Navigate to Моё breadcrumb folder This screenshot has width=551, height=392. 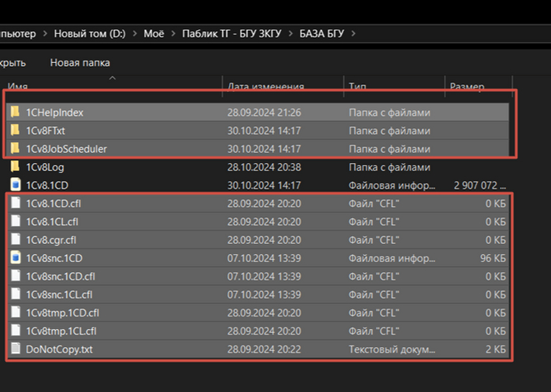154,34
